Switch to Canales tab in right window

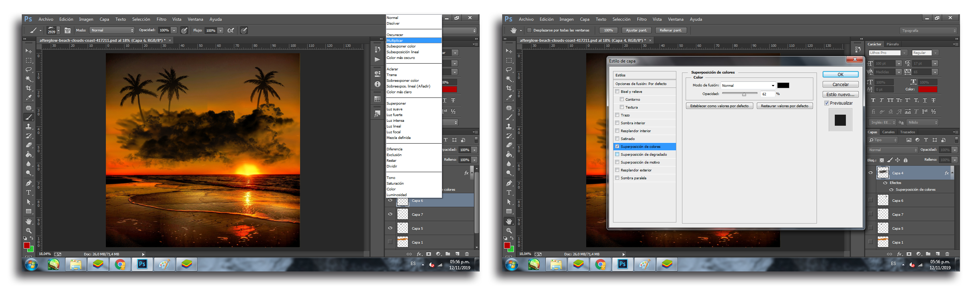pos(888,132)
